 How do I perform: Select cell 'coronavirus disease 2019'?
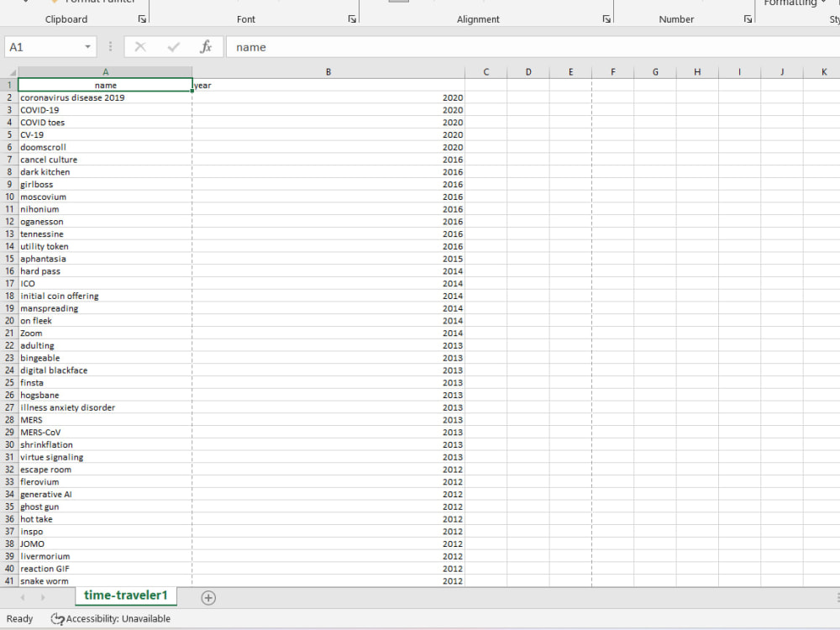[x=106, y=97]
